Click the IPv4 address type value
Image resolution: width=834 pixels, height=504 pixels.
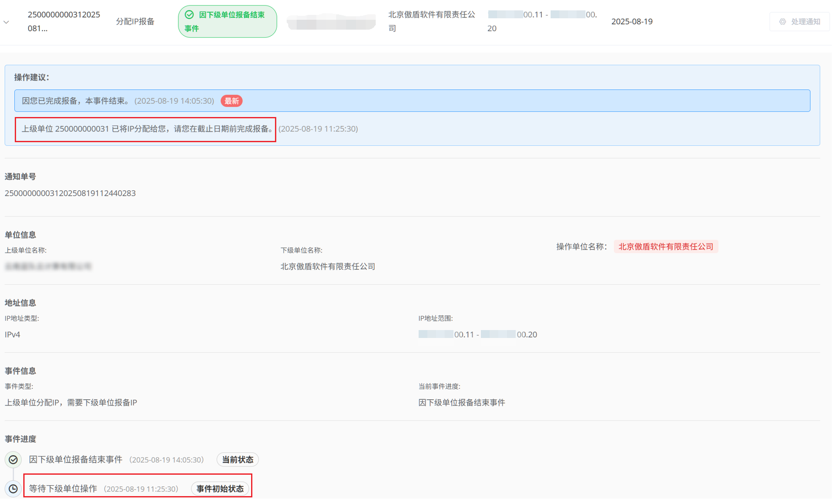click(12, 335)
